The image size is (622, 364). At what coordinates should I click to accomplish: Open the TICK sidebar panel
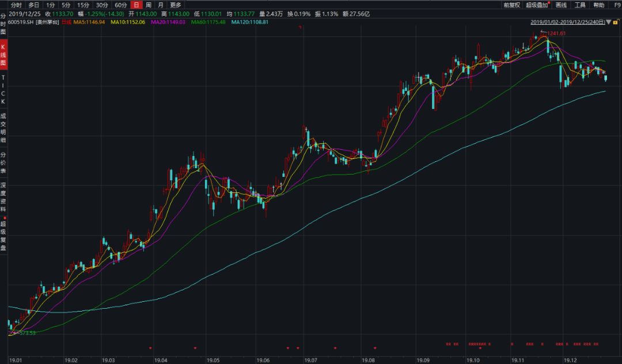pos(3,89)
